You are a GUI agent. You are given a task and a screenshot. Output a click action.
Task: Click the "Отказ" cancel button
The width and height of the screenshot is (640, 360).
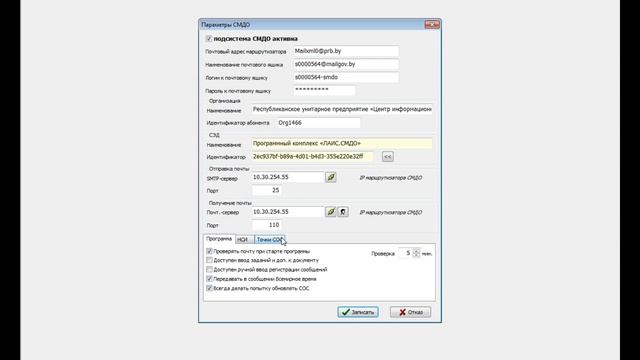point(410,312)
